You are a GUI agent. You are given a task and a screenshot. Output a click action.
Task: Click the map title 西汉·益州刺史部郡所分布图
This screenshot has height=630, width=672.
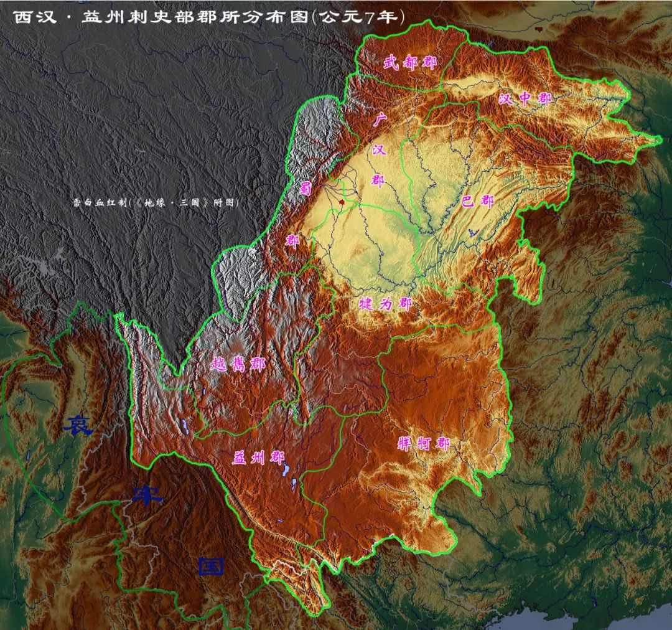click(161, 17)
